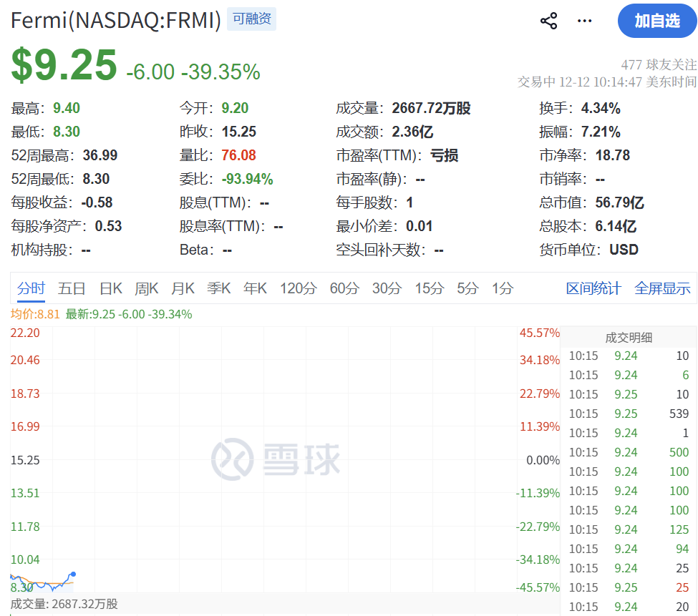Click the 可融资 badge

pos(251,19)
